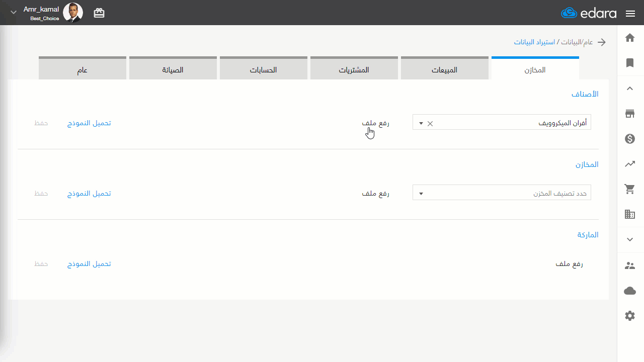Switch to the عام tab
Screen dimensions: 644x362
[x=82, y=68]
